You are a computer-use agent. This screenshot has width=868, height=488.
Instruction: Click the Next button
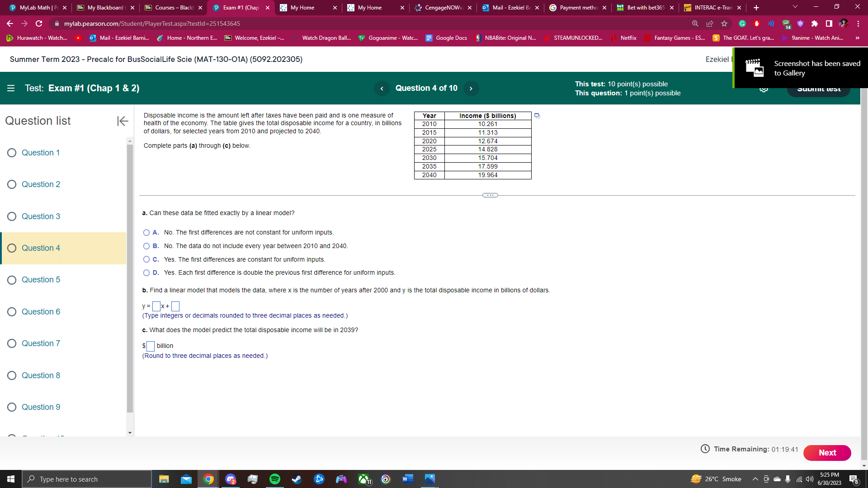coord(827,452)
